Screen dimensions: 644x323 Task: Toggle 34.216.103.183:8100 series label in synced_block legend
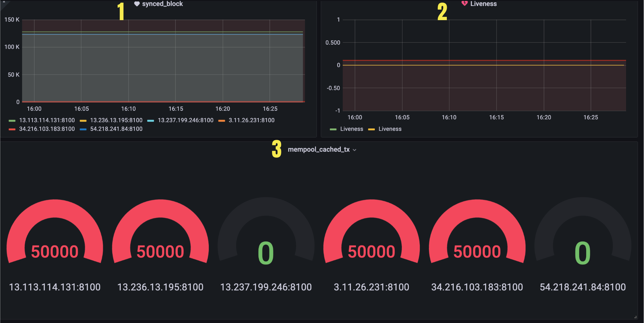click(x=47, y=129)
